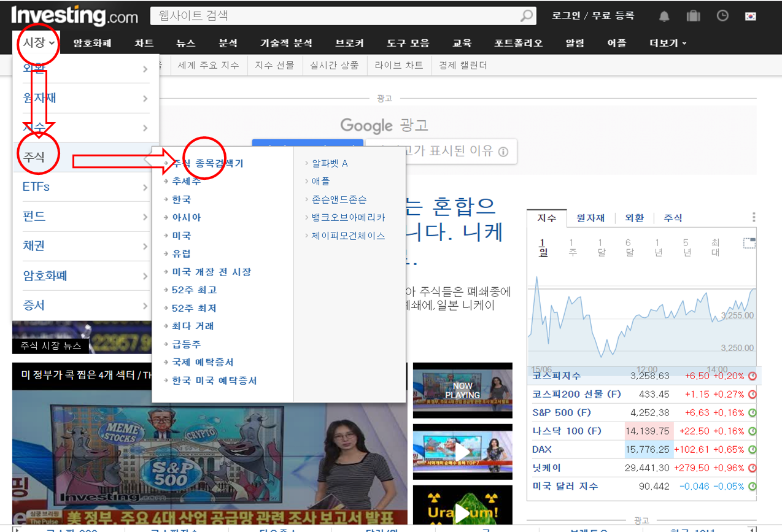Open 뱅크오브아메리카 stock link
The image size is (782, 532).
click(349, 217)
